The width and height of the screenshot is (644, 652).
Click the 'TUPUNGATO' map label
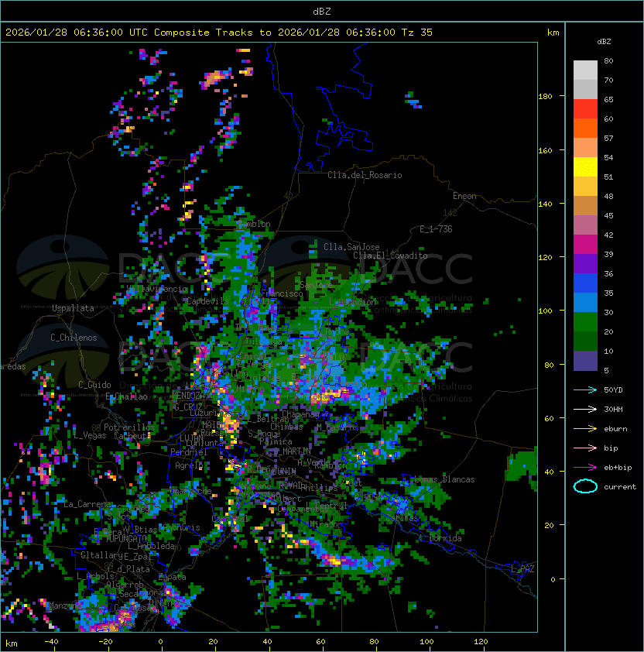[125, 538]
